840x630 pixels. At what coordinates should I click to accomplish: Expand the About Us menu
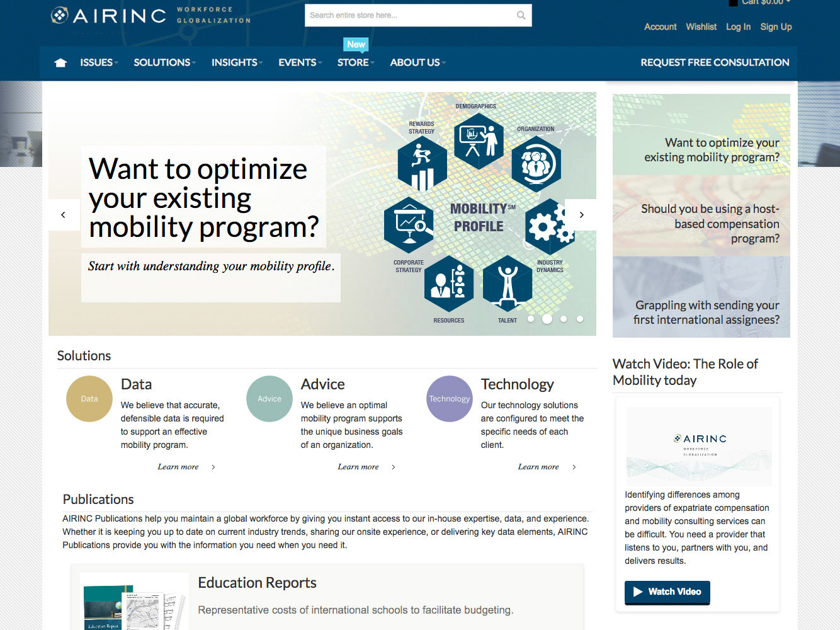click(417, 62)
